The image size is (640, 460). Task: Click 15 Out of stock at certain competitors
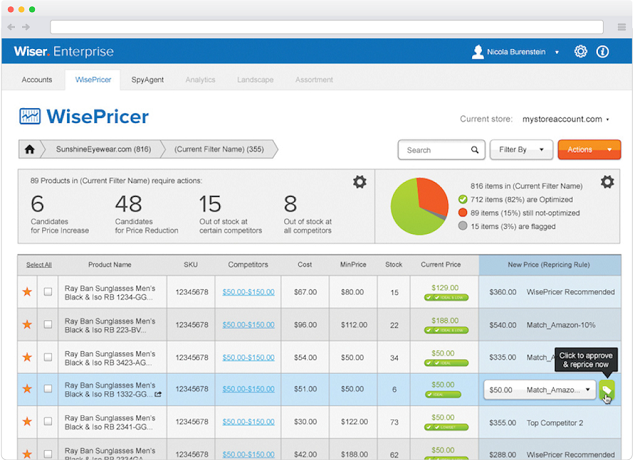tap(231, 214)
